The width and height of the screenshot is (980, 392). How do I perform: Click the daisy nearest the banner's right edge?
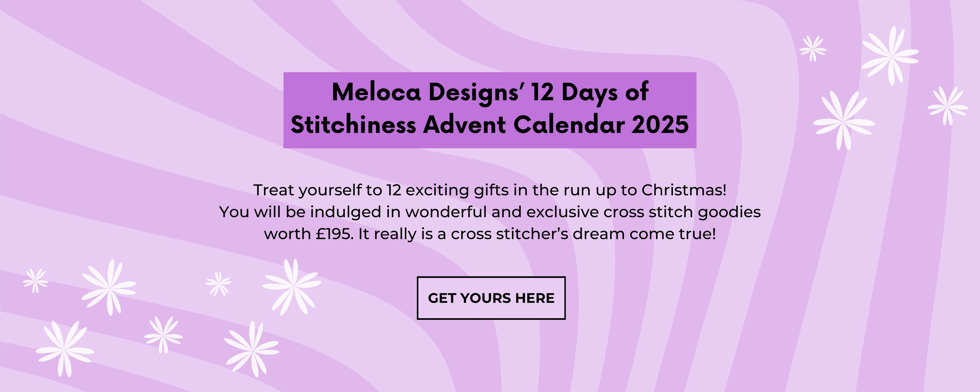point(948,106)
